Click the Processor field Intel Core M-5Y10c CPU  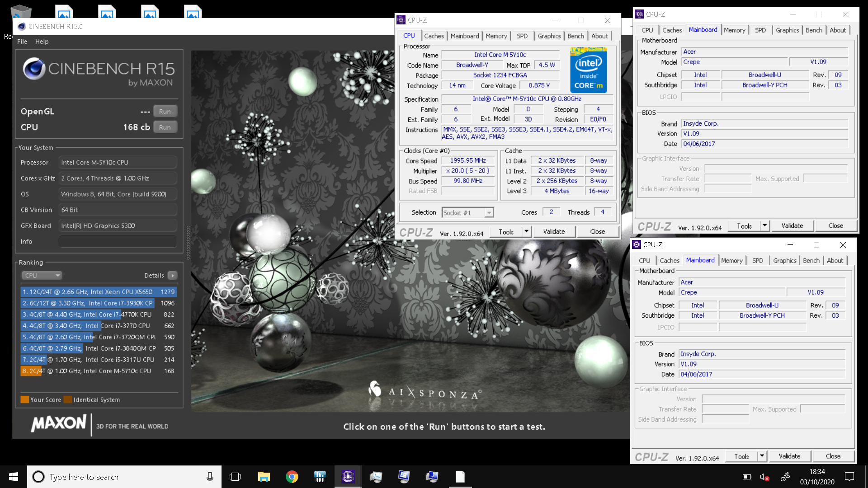(118, 162)
